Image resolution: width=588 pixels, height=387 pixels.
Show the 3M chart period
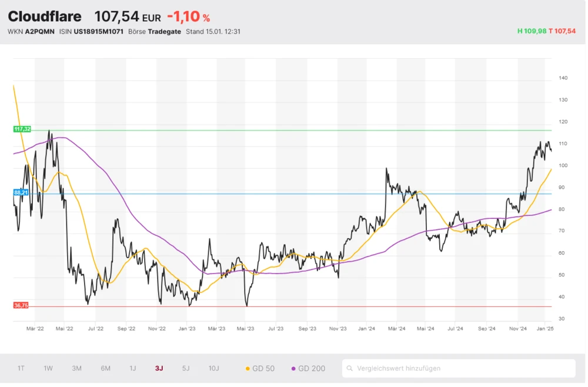click(x=76, y=369)
